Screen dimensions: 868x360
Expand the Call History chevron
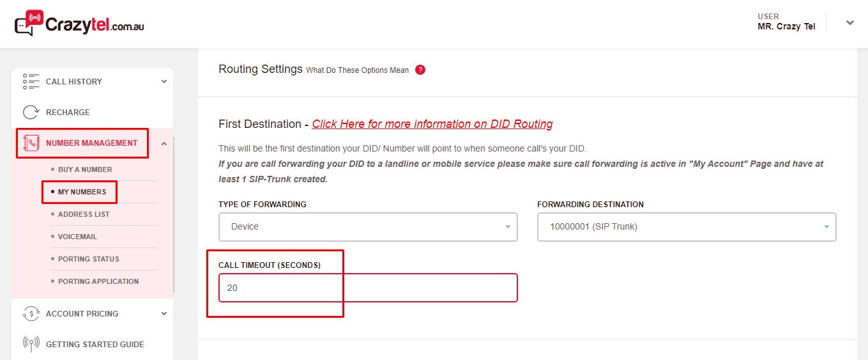pos(164,82)
